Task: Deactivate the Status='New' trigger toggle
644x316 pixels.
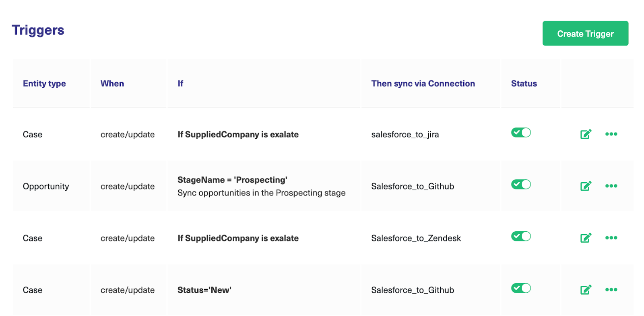Action: point(521,288)
